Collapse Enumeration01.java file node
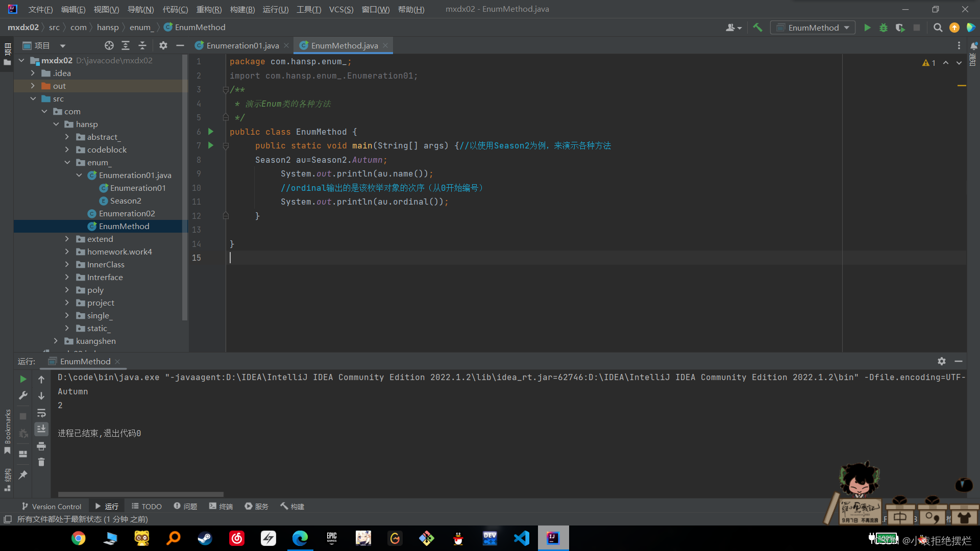Screen dimensions: 980x551 pos(79,175)
